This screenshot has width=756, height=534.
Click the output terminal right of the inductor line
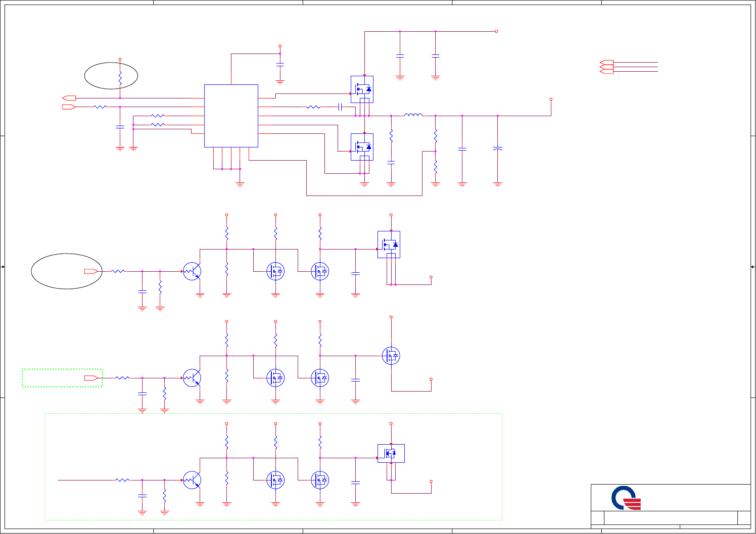click(551, 99)
